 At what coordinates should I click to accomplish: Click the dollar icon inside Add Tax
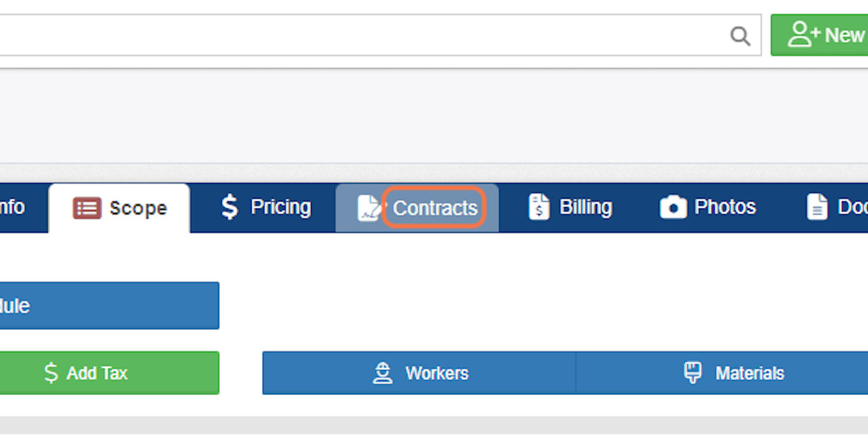(x=51, y=373)
